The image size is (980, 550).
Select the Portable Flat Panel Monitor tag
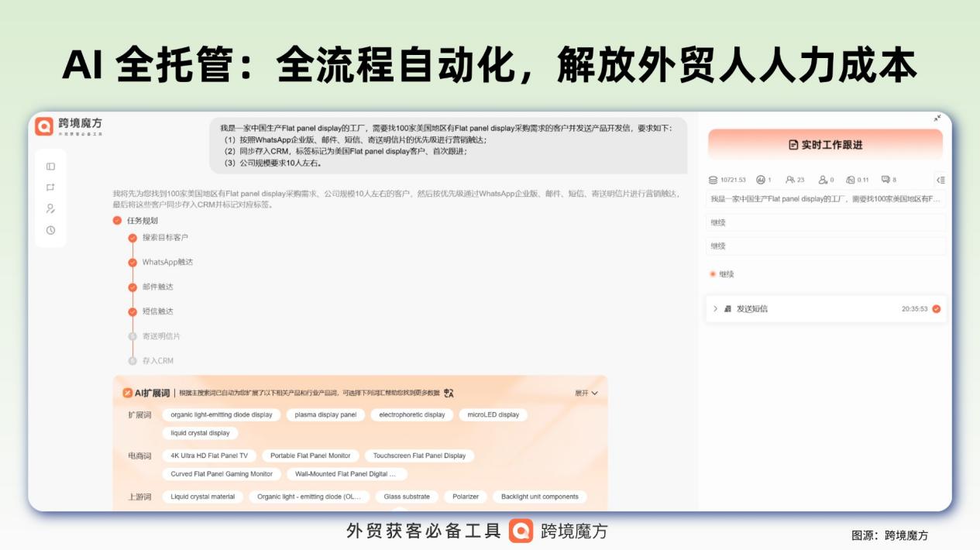point(311,456)
